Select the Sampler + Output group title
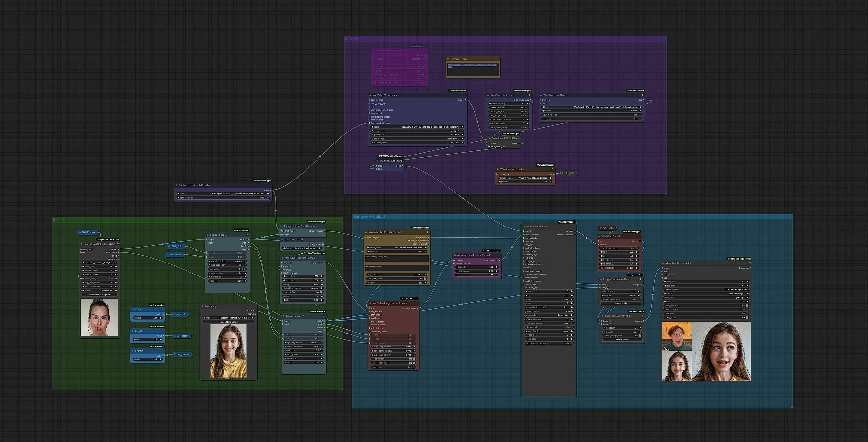The image size is (868, 442). coord(369,216)
